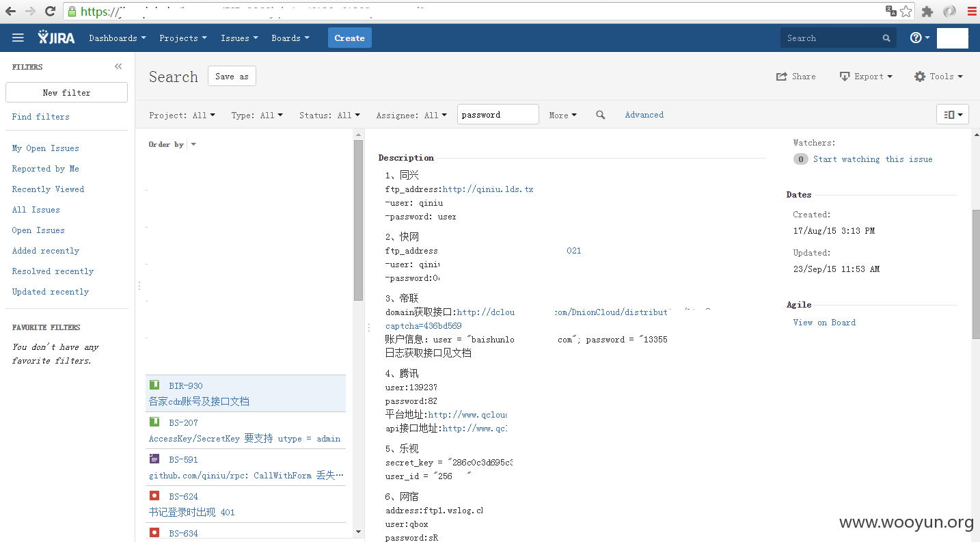Viewport: 980px width, 542px height.
Task: Open Find filters link
Action: 40,117
